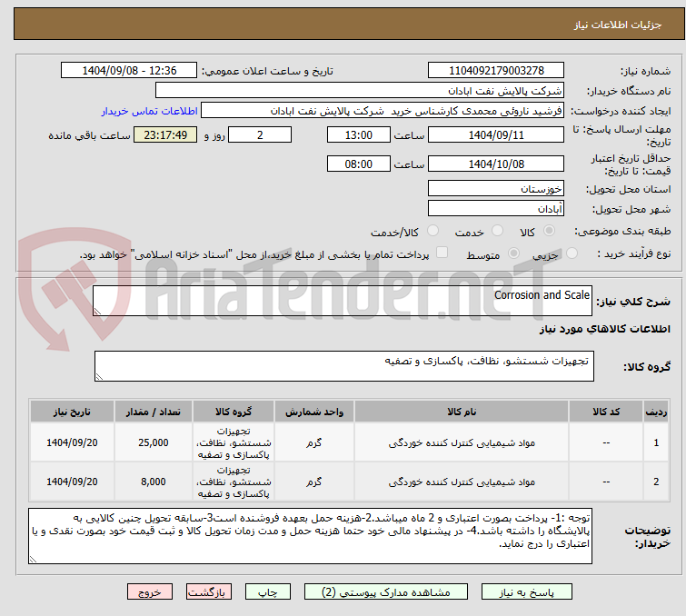Screen dimensions: 686x616
Task: Click the گروه کالا text area
Action: [x=343, y=367]
